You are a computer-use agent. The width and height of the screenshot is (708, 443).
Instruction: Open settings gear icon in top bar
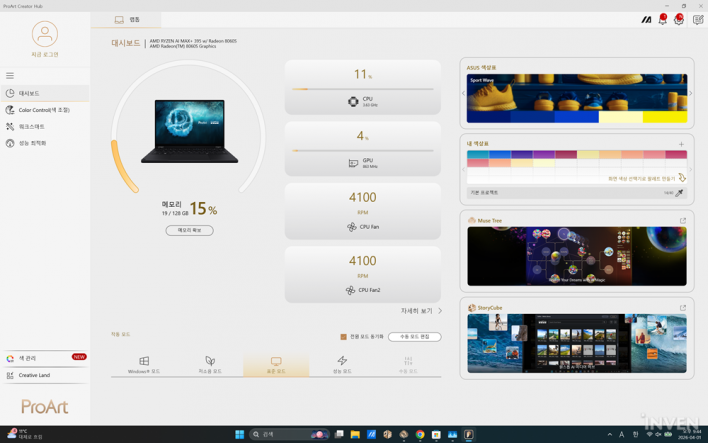(x=679, y=20)
